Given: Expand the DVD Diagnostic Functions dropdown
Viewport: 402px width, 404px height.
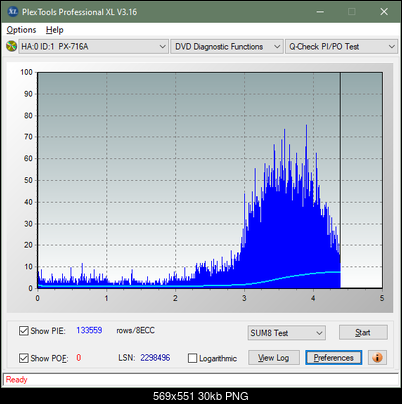Looking at the screenshot, I should pos(227,46).
